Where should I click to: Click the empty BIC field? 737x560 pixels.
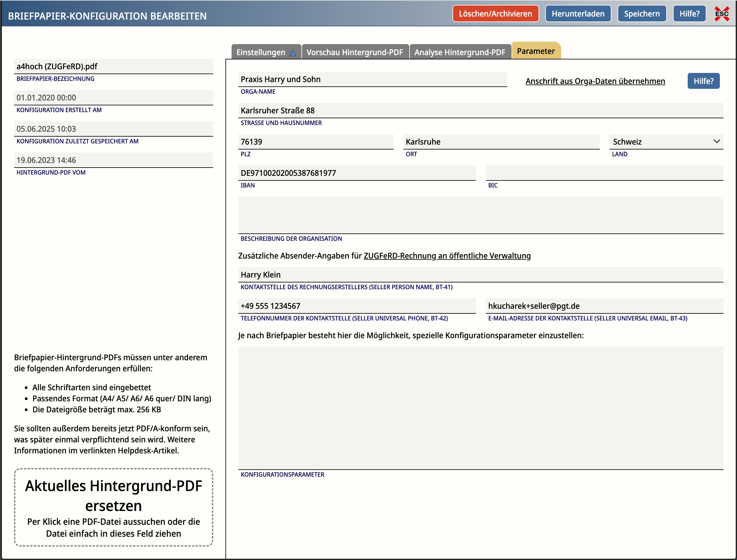coord(604,173)
